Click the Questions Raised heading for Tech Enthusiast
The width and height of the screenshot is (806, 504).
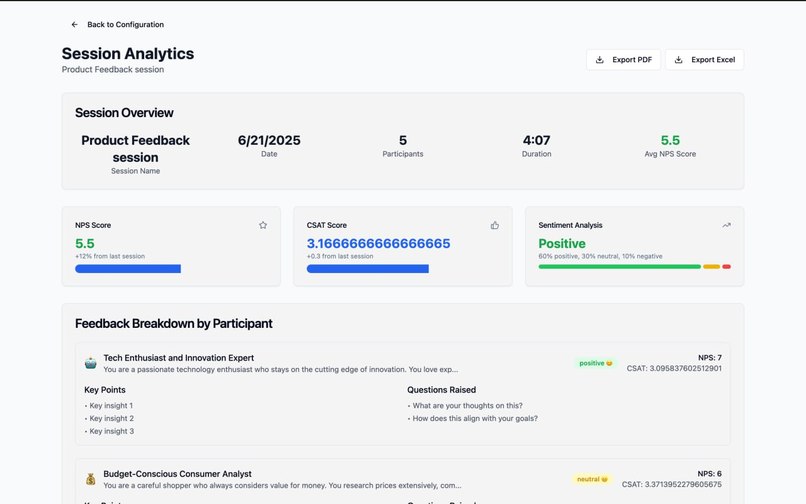[442, 390]
